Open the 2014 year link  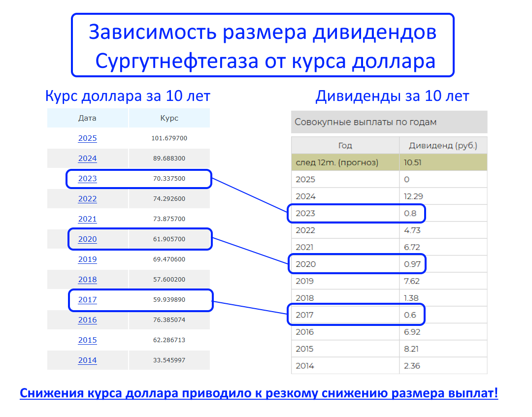point(87,360)
